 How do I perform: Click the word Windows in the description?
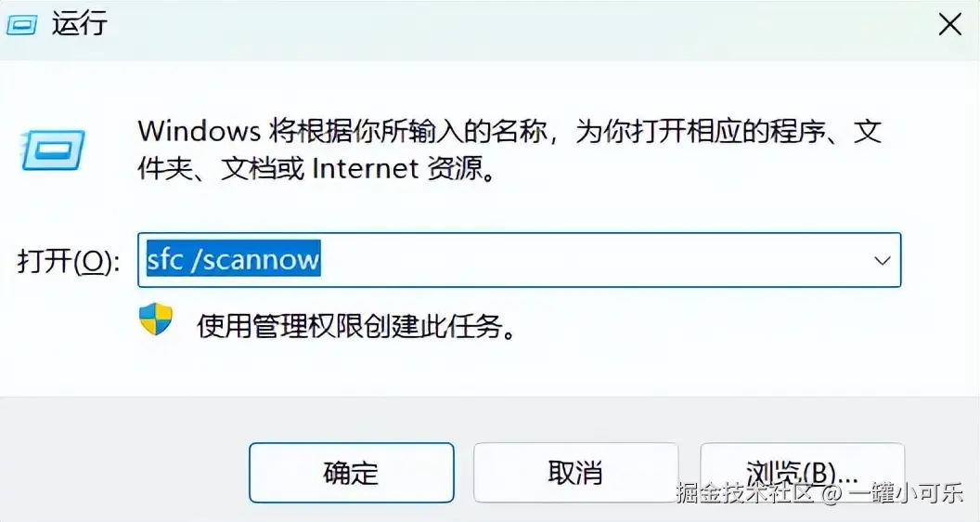pos(199,132)
